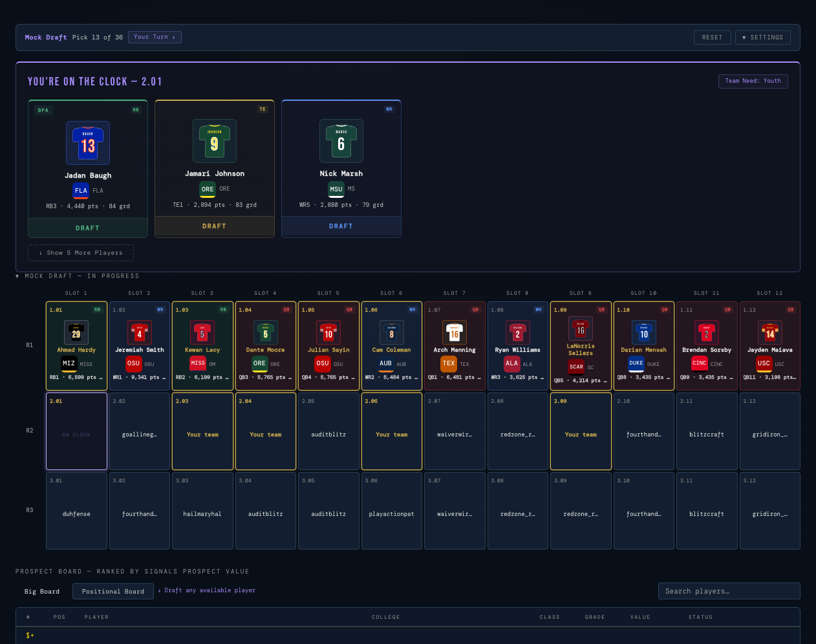Click the Search players field

point(729,591)
